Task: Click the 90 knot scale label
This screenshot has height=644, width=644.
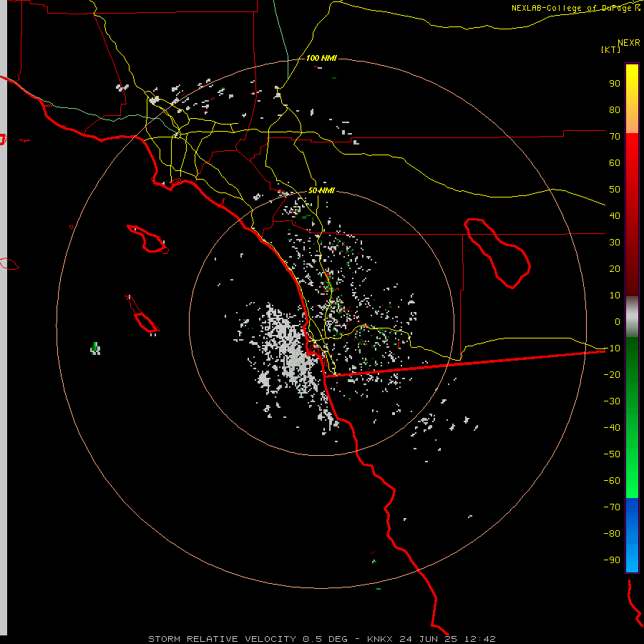Action: (x=615, y=84)
